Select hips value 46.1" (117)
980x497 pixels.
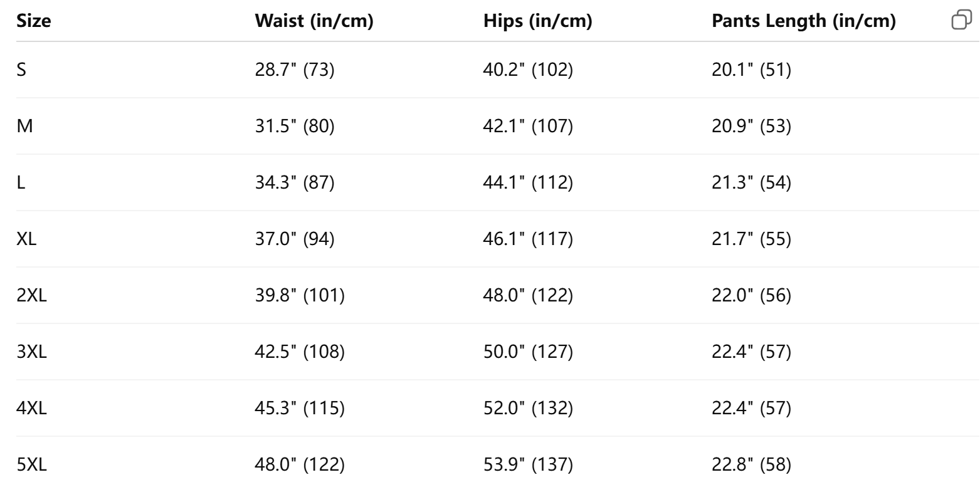528,239
